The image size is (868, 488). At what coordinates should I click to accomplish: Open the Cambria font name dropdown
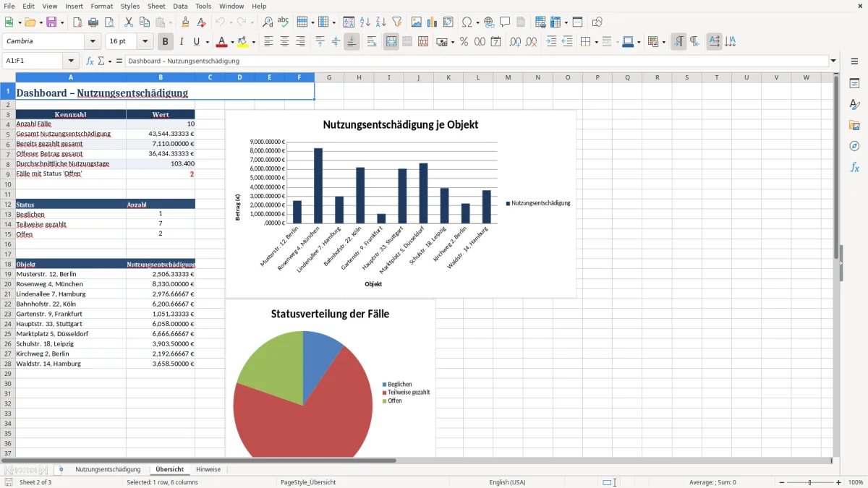(94, 42)
